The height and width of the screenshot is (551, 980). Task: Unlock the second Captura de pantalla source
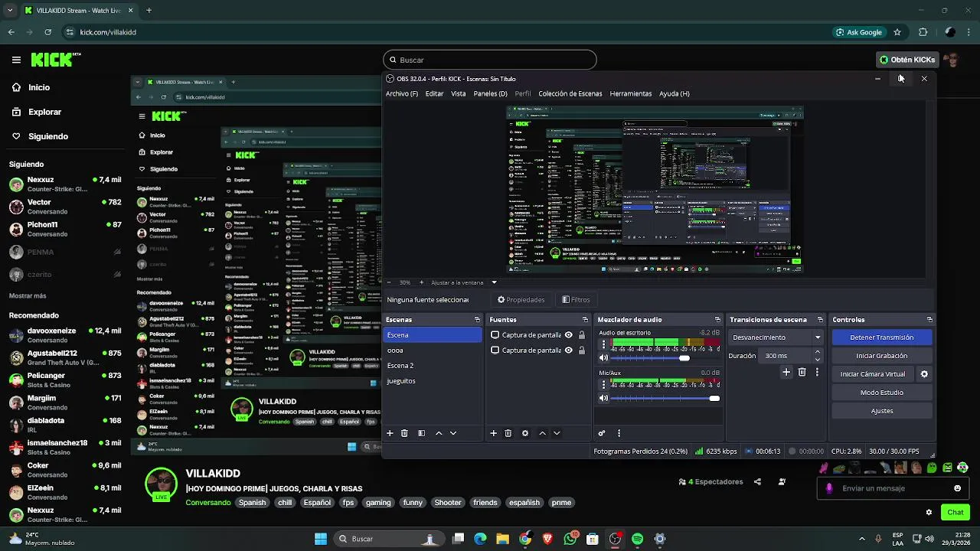[582, 350]
